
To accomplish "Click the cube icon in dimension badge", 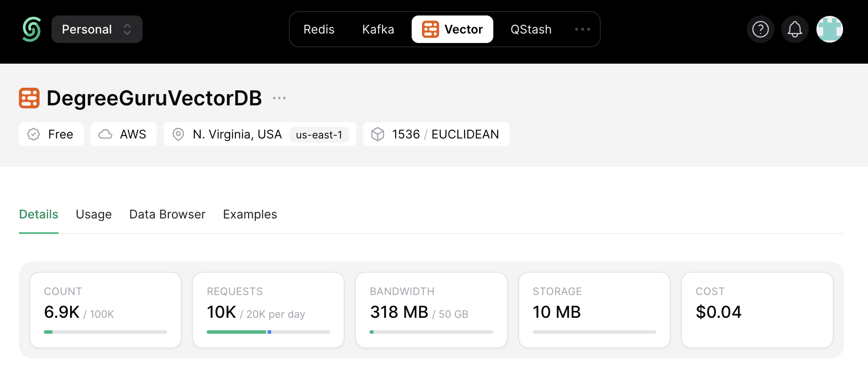I will point(378,134).
